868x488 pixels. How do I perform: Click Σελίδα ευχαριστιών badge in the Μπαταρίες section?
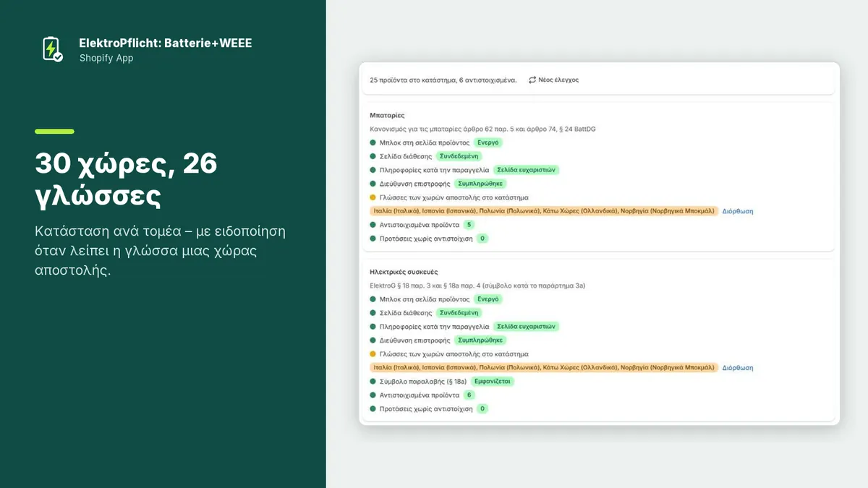point(527,170)
